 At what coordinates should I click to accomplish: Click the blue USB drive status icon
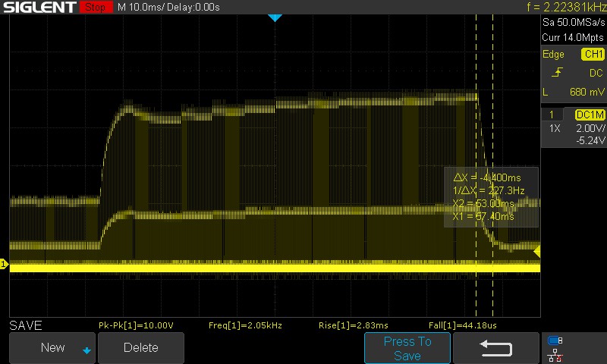coord(555,340)
